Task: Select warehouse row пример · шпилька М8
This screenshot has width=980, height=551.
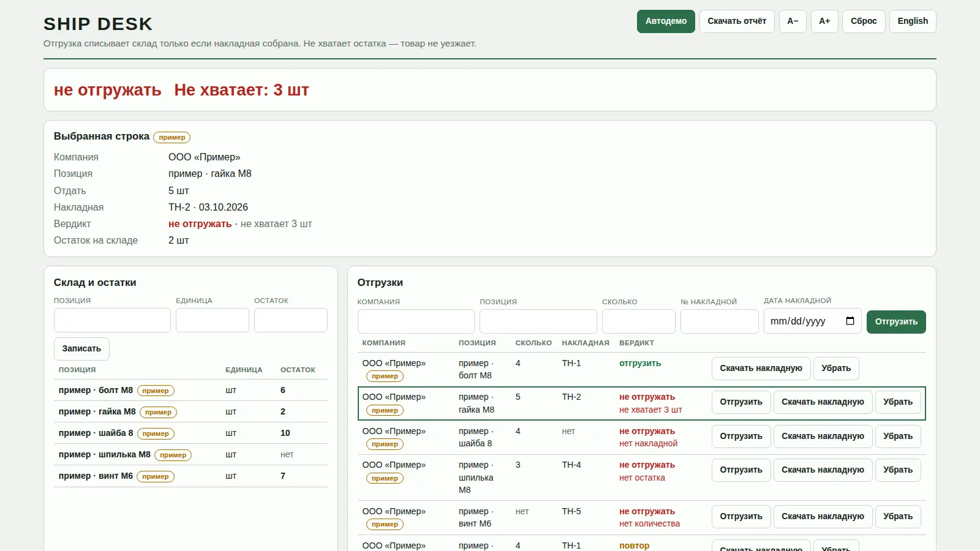Action: click(x=190, y=455)
